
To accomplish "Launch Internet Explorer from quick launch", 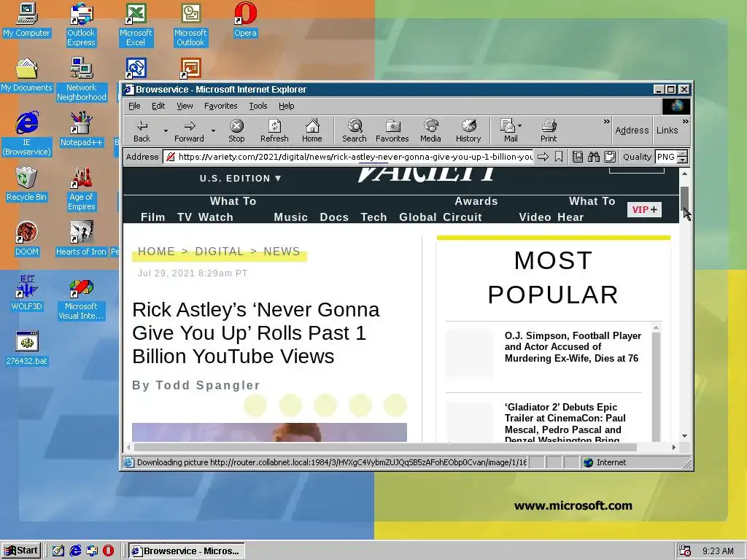I will point(75,551).
